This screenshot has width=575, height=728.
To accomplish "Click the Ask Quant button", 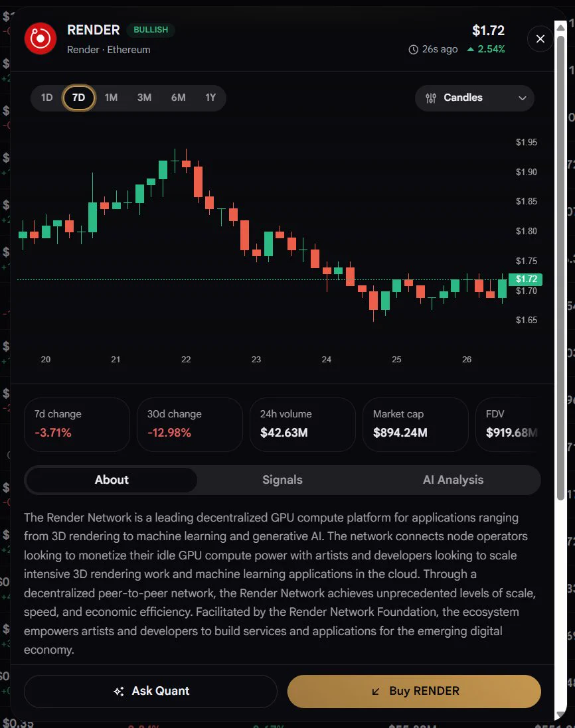I will 151,691.
